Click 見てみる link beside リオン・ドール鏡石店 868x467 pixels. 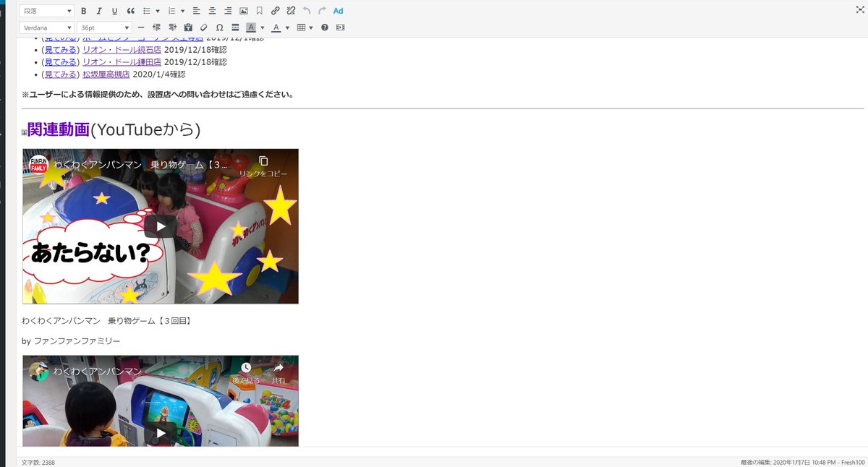coord(61,51)
